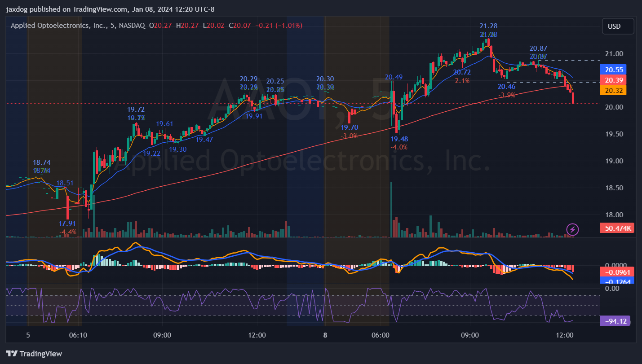
Task: Click the TradingView logo
Action: click(x=34, y=353)
